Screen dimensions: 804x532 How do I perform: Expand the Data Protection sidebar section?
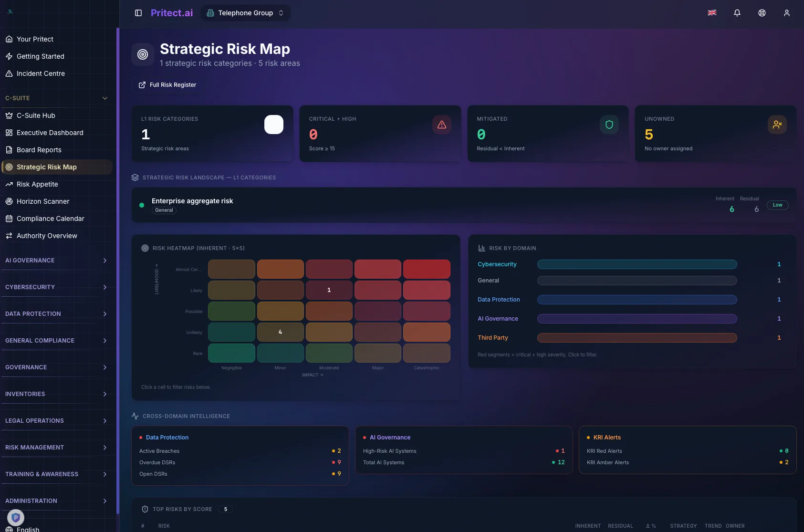click(x=56, y=314)
